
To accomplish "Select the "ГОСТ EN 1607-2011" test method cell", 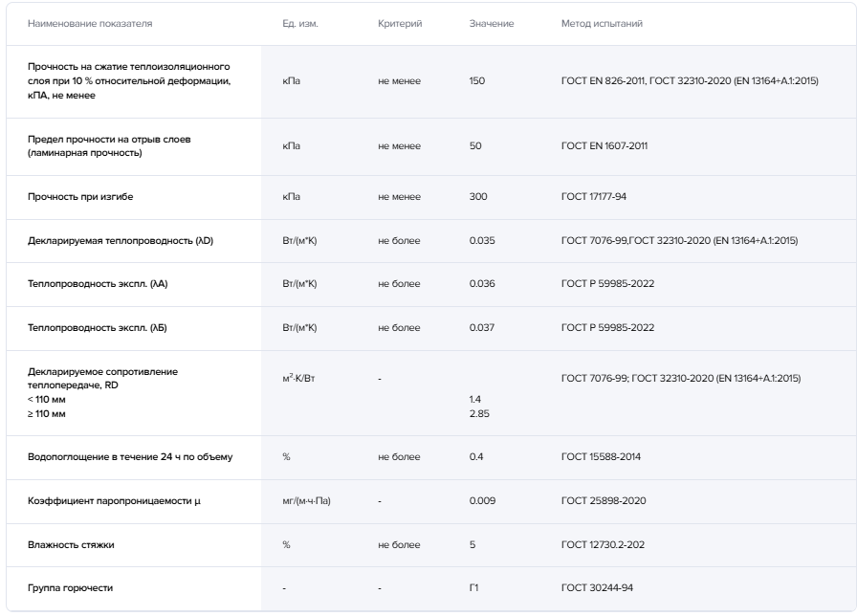I will pyautogui.click(x=607, y=146).
